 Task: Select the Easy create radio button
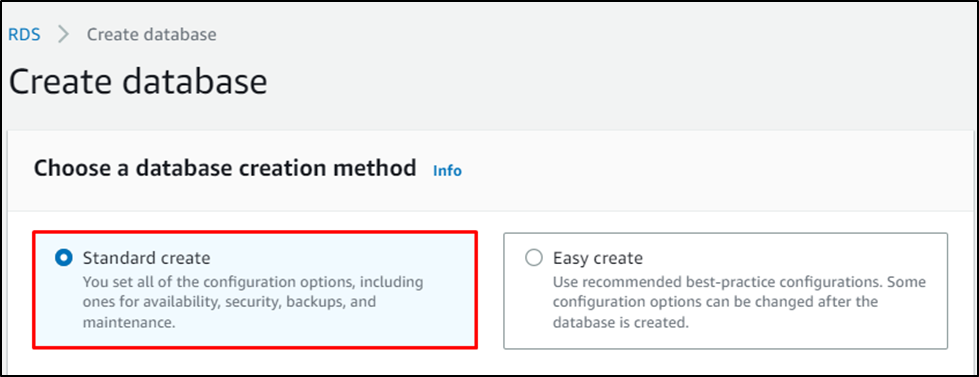[x=534, y=258]
